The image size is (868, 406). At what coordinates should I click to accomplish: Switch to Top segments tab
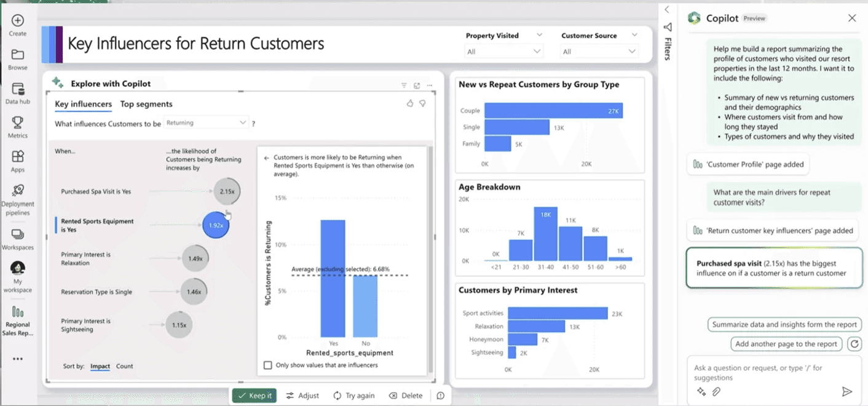pyautogui.click(x=146, y=104)
